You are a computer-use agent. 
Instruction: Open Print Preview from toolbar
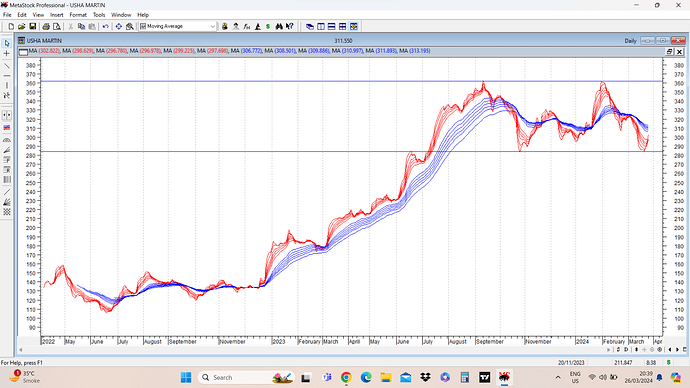point(57,26)
